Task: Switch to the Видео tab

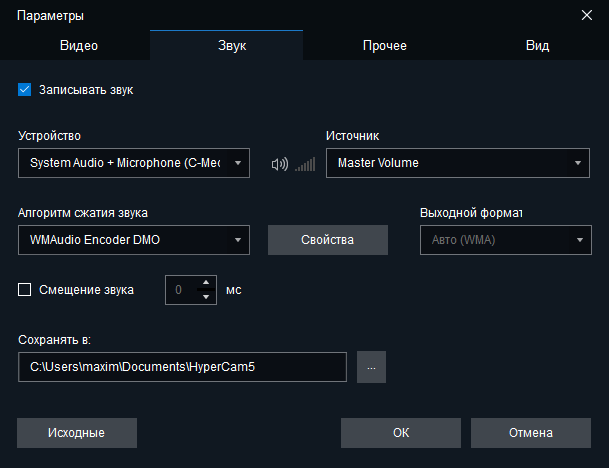Action: [79, 45]
